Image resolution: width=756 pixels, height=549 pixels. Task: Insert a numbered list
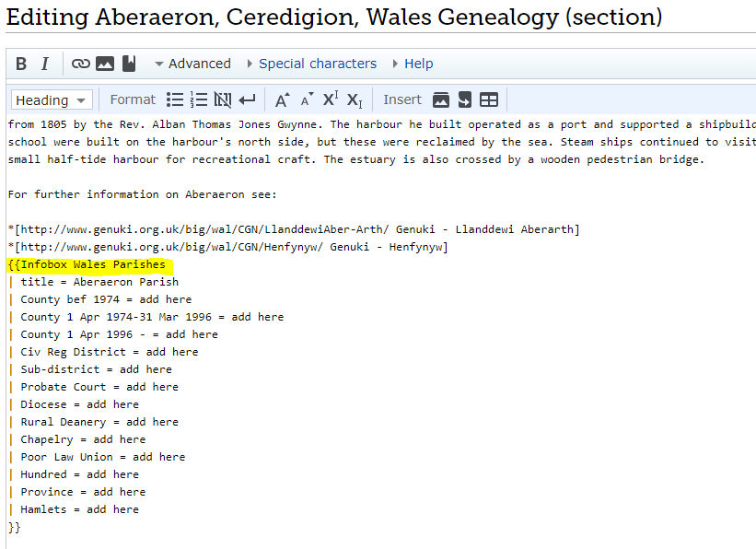tap(199, 99)
